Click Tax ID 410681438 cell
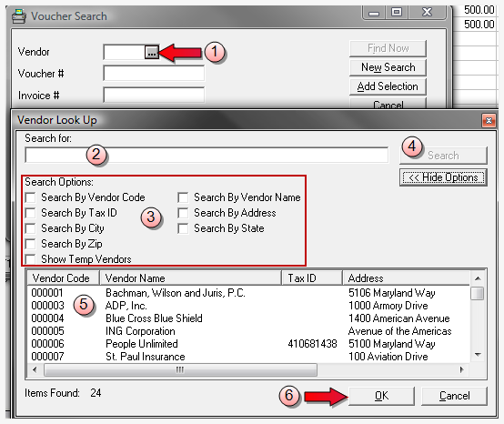The height and width of the screenshot is (424, 504). point(312,344)
